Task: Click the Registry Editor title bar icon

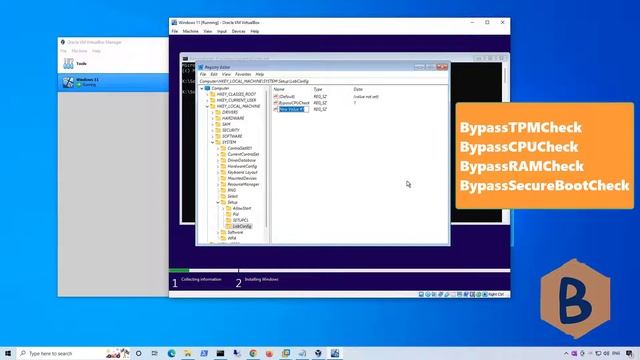Action: point(200,67)
